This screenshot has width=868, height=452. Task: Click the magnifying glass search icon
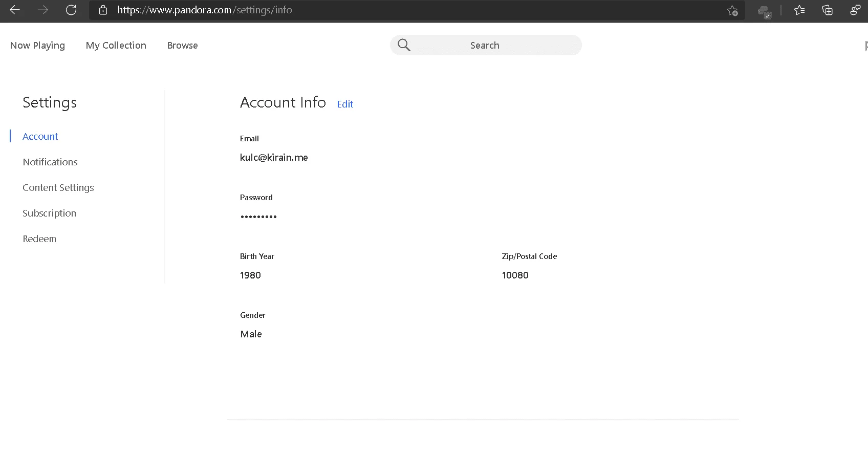click(404, 45)
